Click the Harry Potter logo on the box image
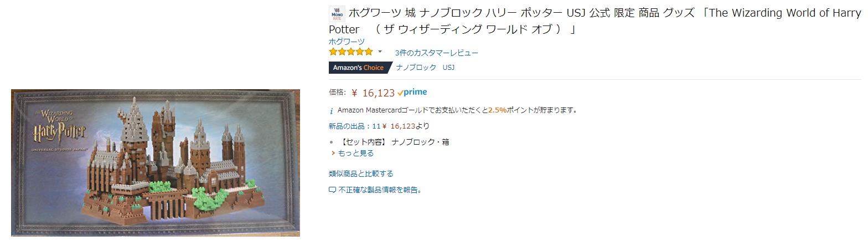 click(60, 129)
